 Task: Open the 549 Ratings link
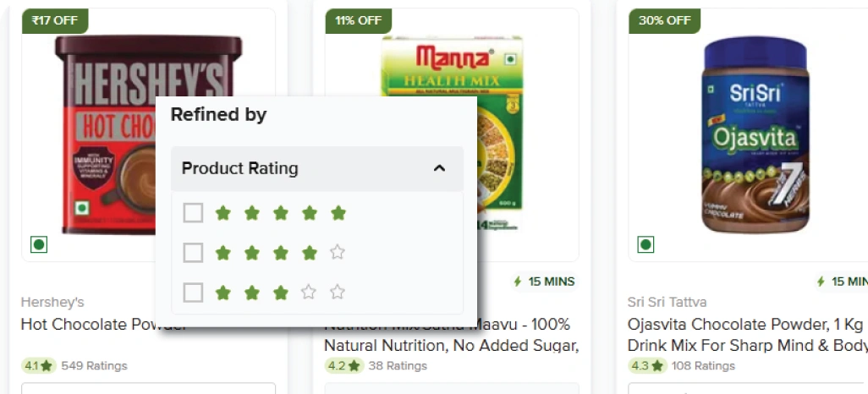pyautogui.click(x=94, y=366)
